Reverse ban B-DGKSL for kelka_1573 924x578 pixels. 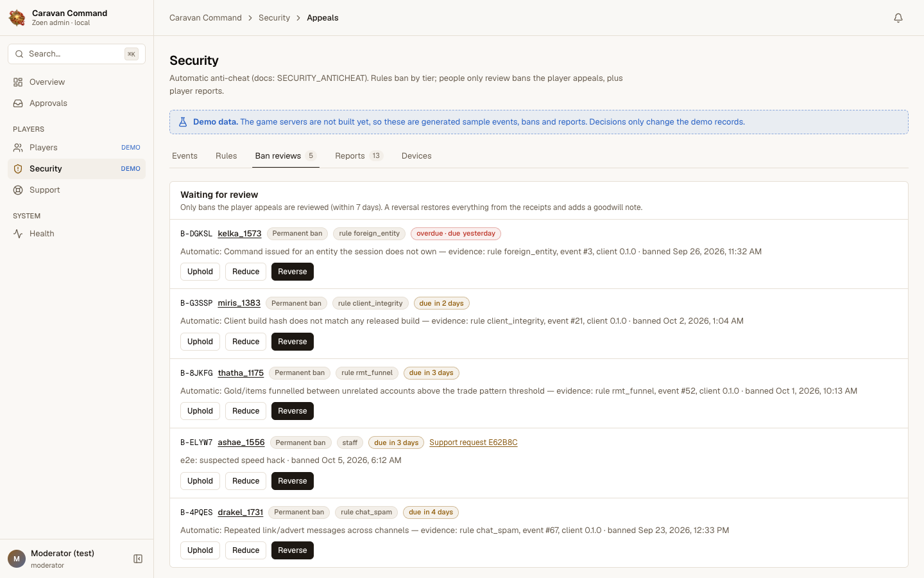coord(293,272)
